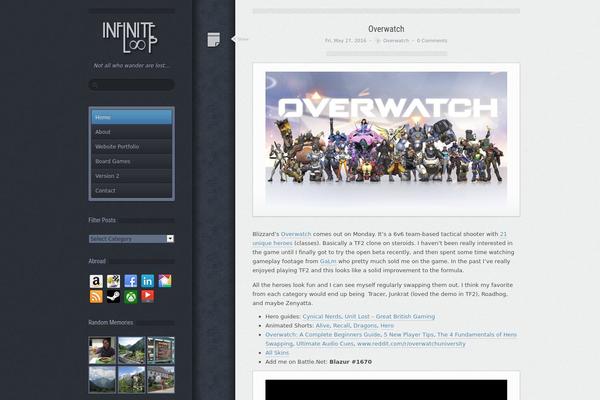Click the Infinite Loop site logo
Image resolution: width=600 pixels, height=400 pixels.
click(130, 37)
